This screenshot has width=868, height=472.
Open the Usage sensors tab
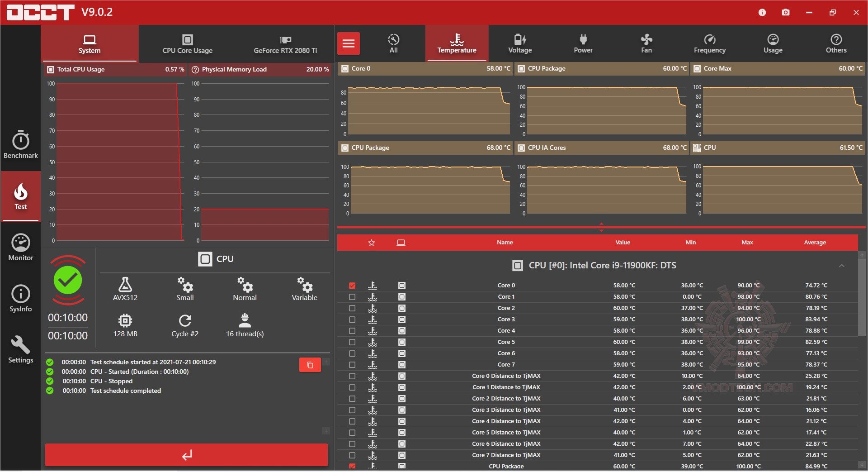(x=773, y=44)
